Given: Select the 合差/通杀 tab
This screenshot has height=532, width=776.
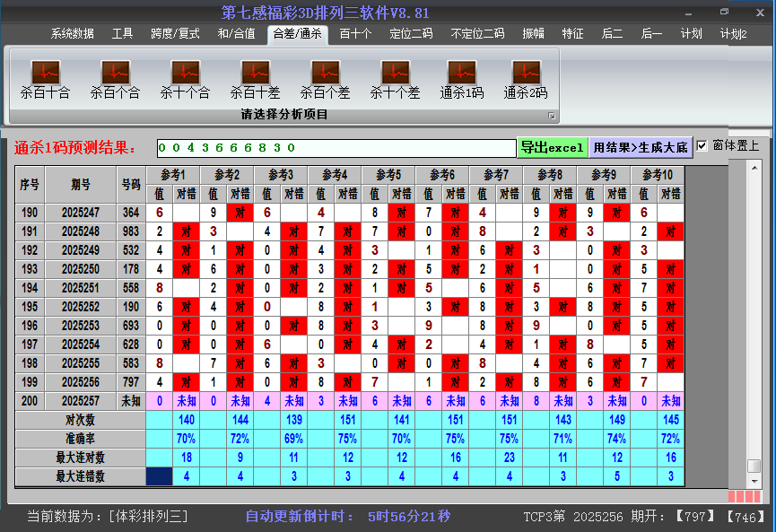Looking at the screenshot, I should click(298, 34).
